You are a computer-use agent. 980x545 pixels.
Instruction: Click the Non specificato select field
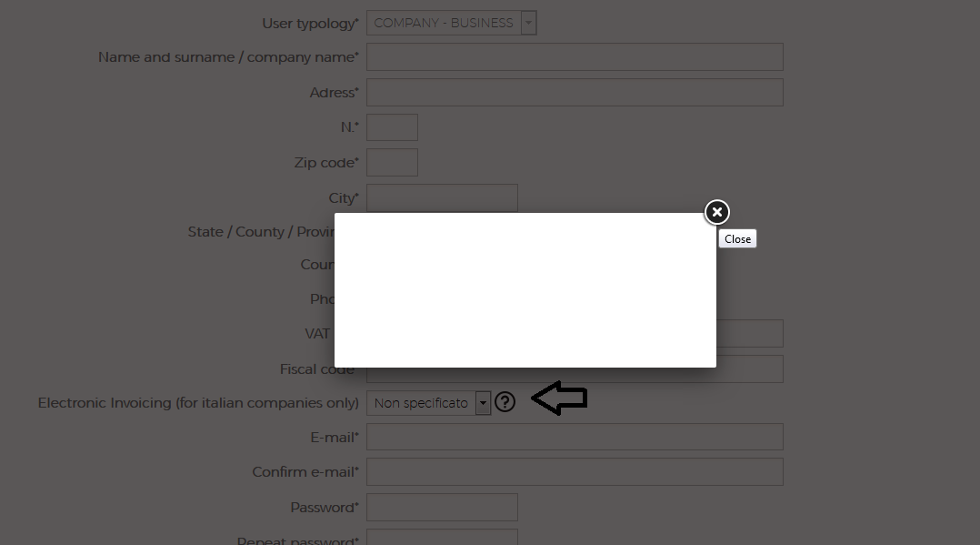click(x=429, y=403)
